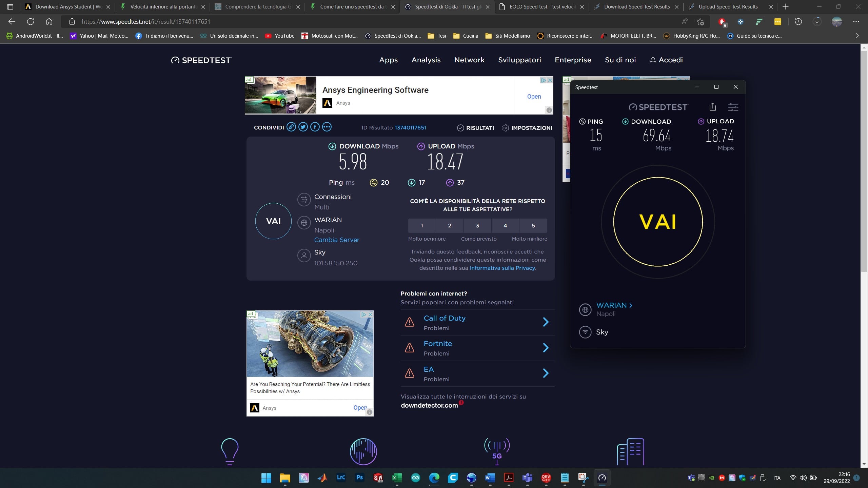Image resolution: width=868 pixels, height=488 pixels.
Task: Click Accedi login link
Action: pyautogui.click(x=666, y=60)
